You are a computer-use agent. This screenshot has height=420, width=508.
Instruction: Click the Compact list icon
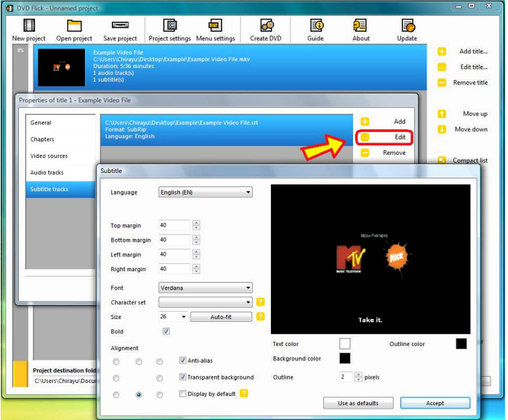[x=442, y=160]
